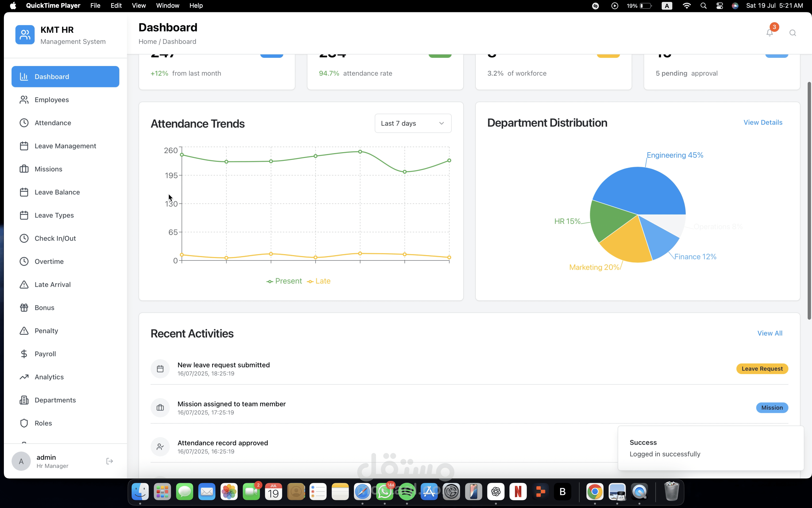
Task: Click the Check In/Out clock icon
Action: 24,238
